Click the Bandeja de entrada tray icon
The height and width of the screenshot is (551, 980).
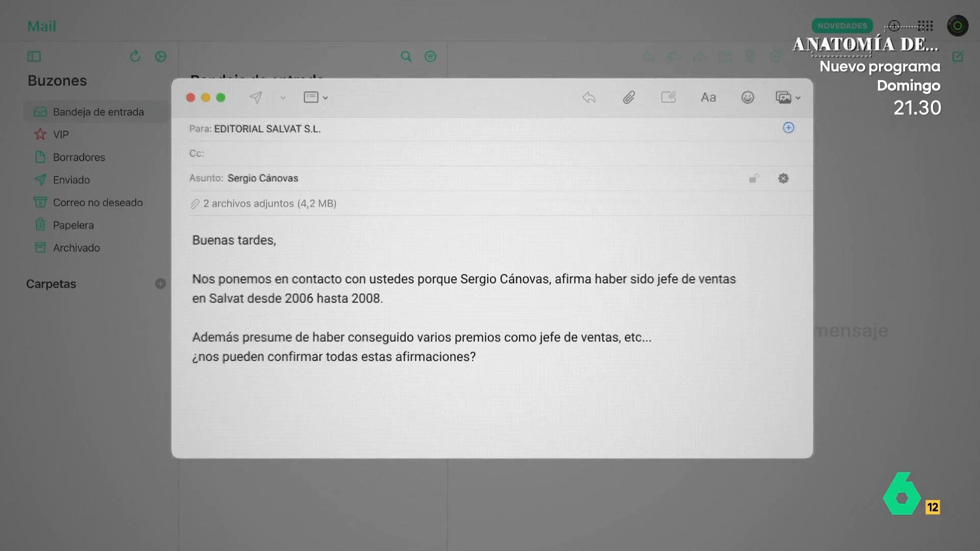click(x=40, y=112)
